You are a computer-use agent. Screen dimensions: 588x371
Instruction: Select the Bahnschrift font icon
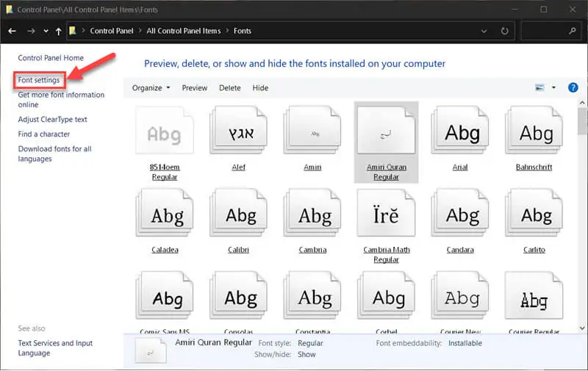pyautogui.click(x=534, y=130)
